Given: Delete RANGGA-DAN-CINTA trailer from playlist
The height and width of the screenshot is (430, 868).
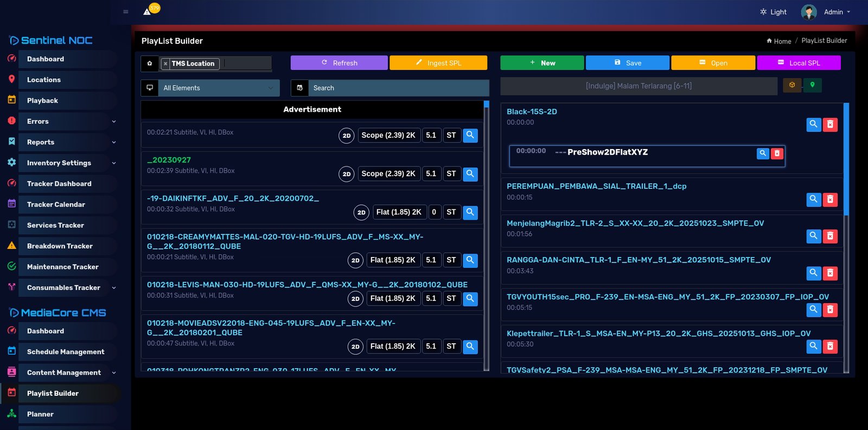Looking at the screenshot, I should tap(830, 273).
